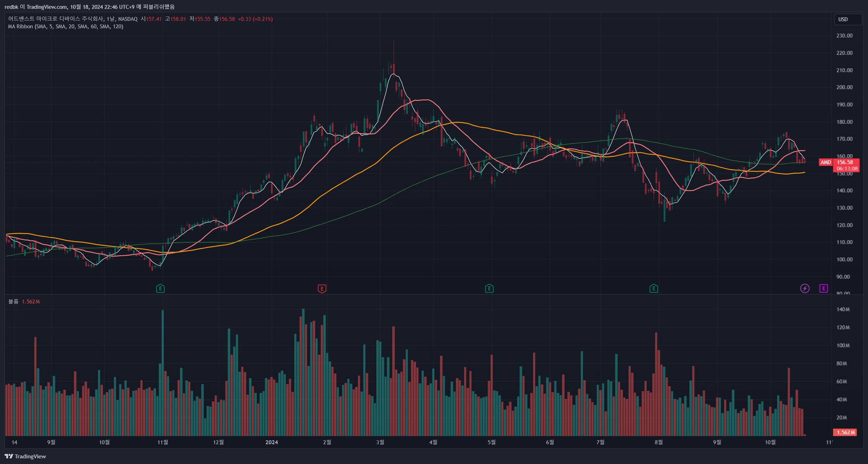Click the 어드밴스트 마이크로 디바이스 symbol title
This screenshot has height=464, width=868.
(56, 19)
